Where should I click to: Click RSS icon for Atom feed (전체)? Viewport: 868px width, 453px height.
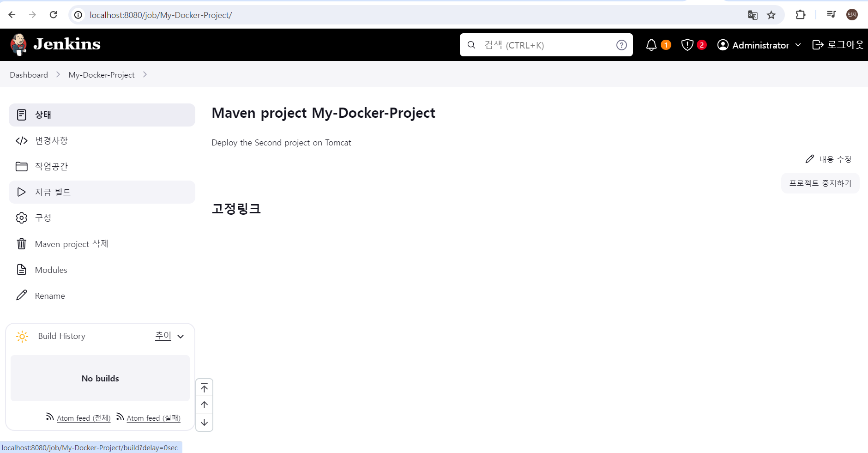(50, 417)
